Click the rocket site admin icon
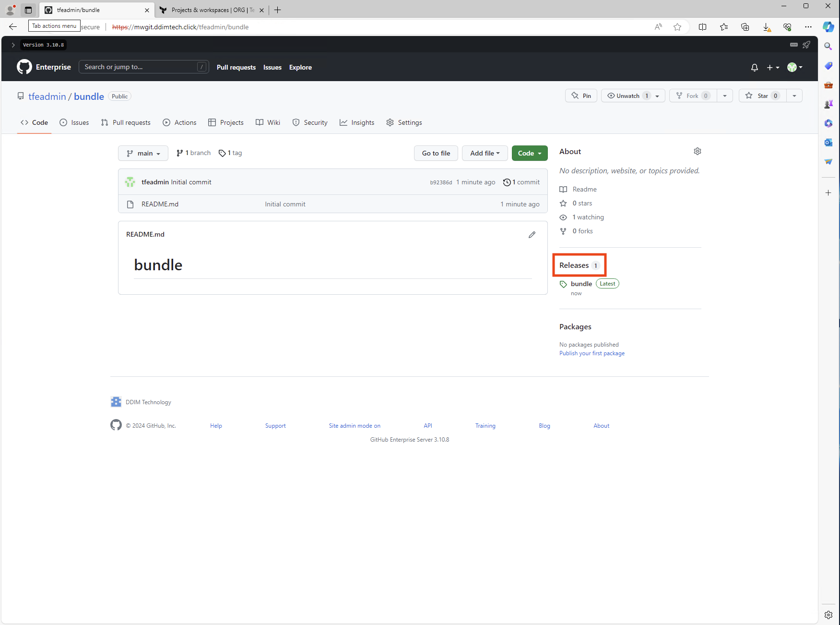The height and width of the screenshot is (625, 840). 806,45
